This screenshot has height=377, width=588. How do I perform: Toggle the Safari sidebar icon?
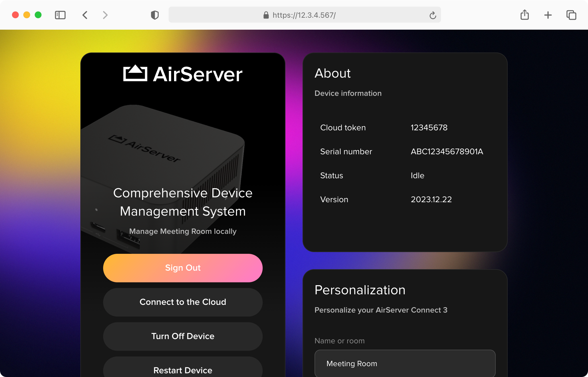tap(60, 15)
